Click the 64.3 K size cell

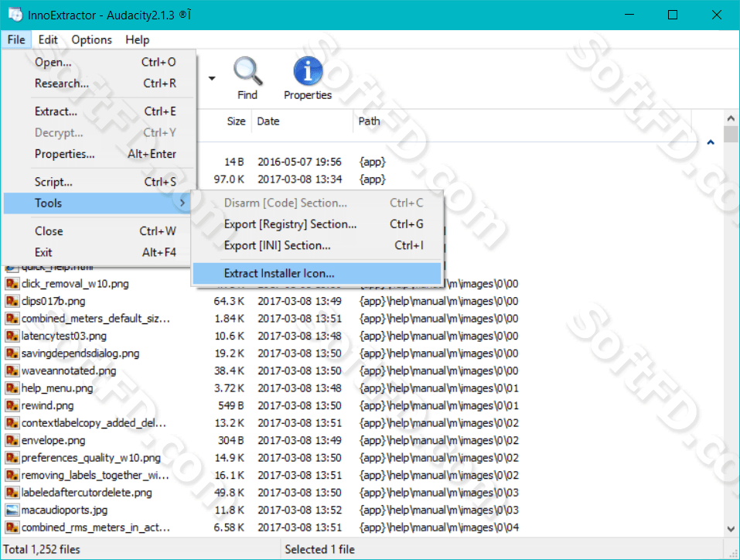(229, 301)
